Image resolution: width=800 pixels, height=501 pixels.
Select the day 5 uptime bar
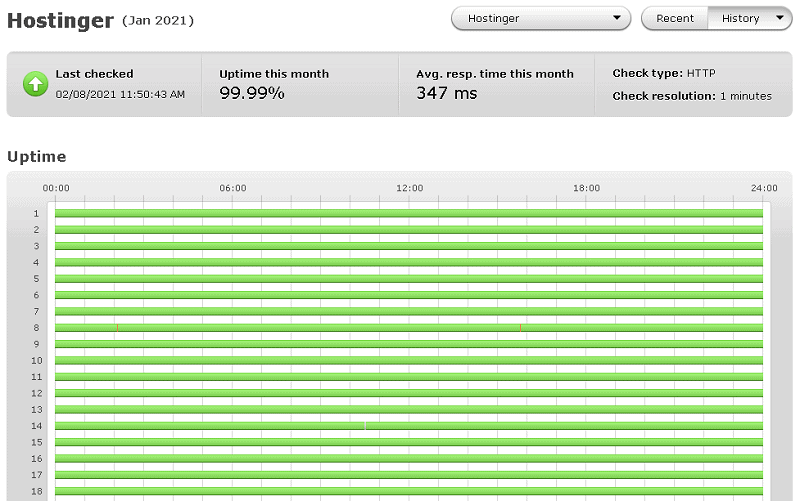tap(409, 279)
